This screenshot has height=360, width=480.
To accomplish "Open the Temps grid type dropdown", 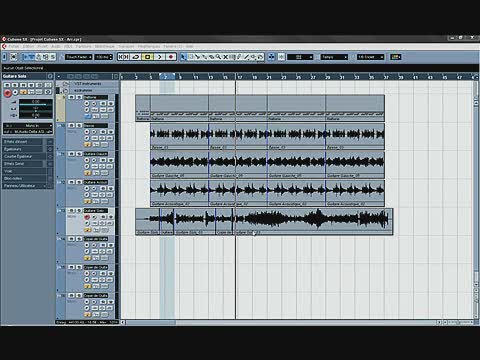I will coord(334,57).
